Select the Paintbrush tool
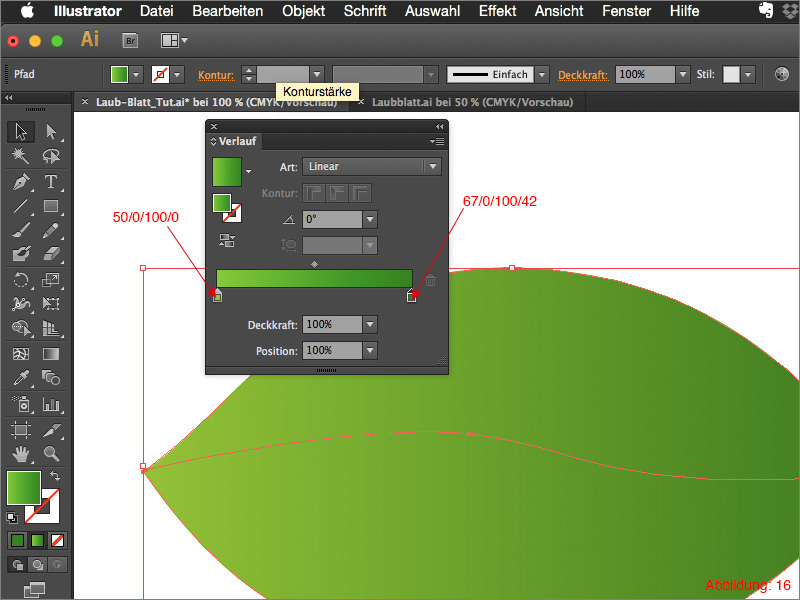This screenshot has height=600, width=800. [20, 230]
